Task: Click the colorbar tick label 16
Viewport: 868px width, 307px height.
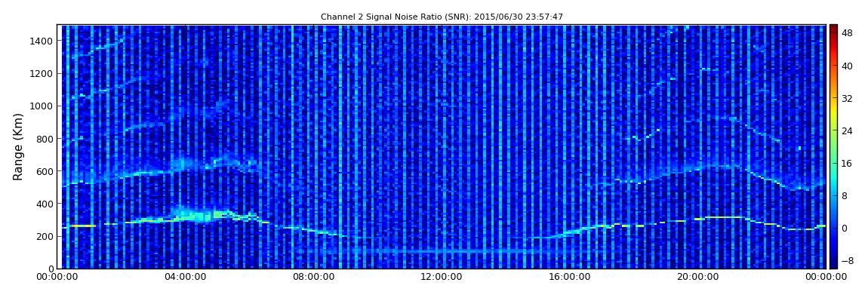Action: click(x=847, y=163)
